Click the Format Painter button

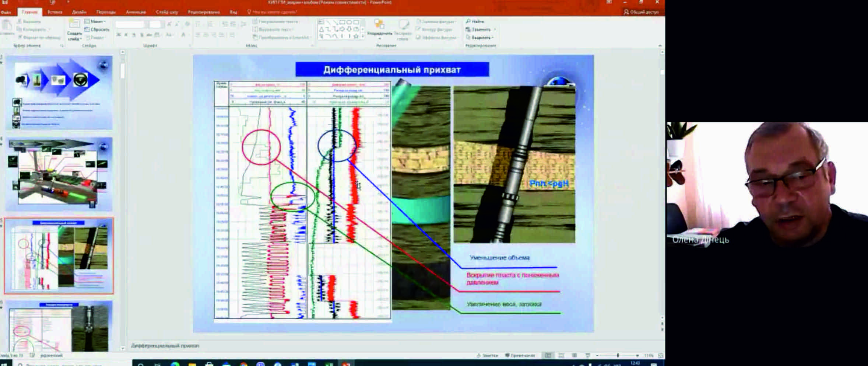(39, 38)
